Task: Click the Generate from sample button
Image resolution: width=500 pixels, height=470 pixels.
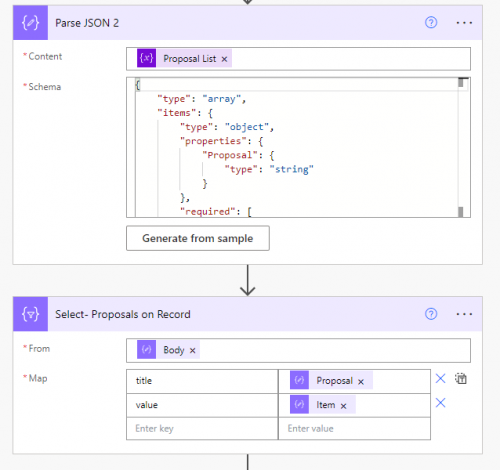Action: pyautogui.click(x=198, y=238)
